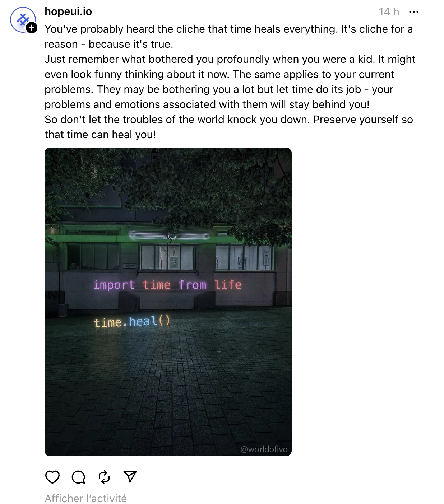Image resolution: width=444 pixels, height=504 pixels.
Task: Open the post via the 14 h timestamp
Action: click(389, 12)
